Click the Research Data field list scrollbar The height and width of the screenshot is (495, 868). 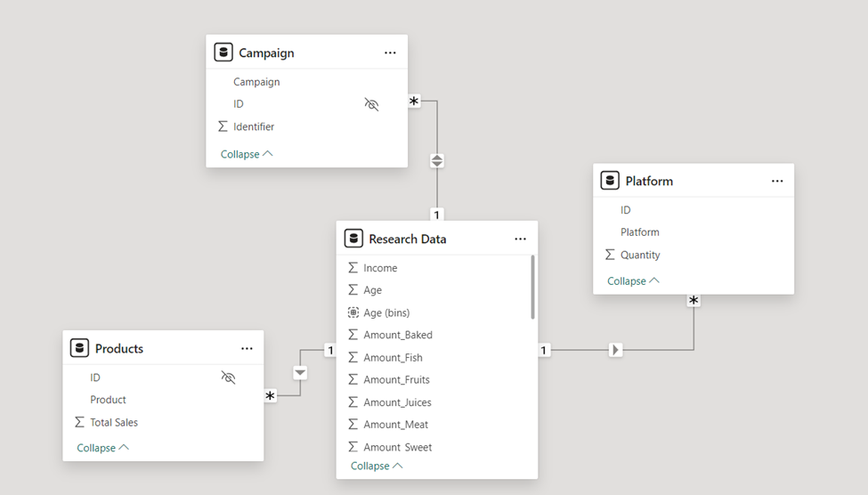[532, 287]
